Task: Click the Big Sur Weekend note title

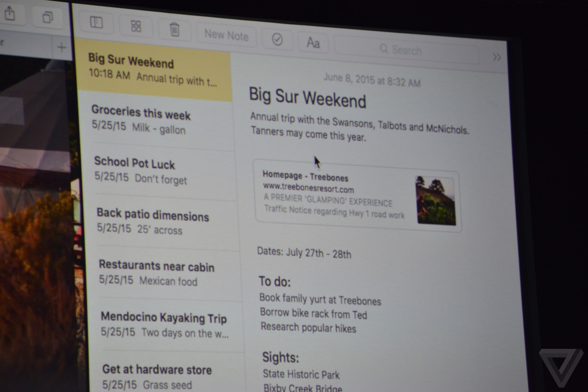Action: tap(307, 97)
